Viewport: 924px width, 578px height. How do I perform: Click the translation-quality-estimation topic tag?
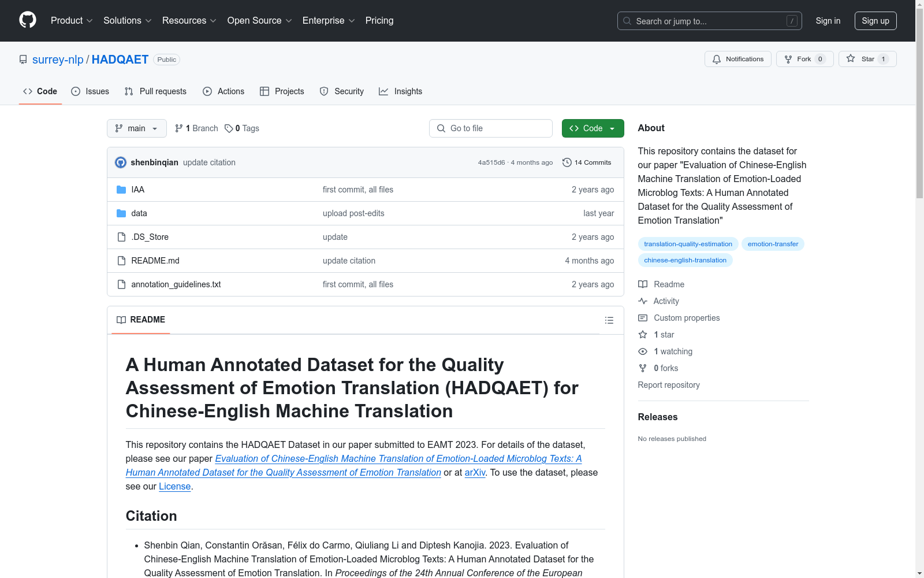(x=688, y=244)
